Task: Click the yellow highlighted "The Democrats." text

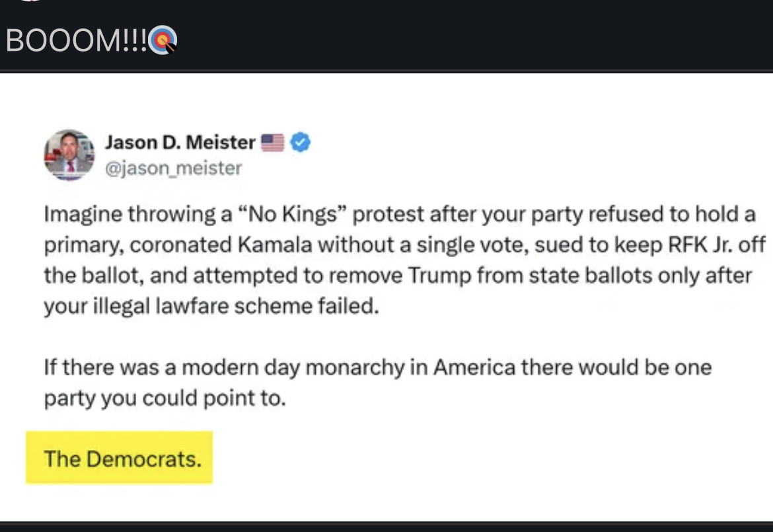Action: pos(122,458)
